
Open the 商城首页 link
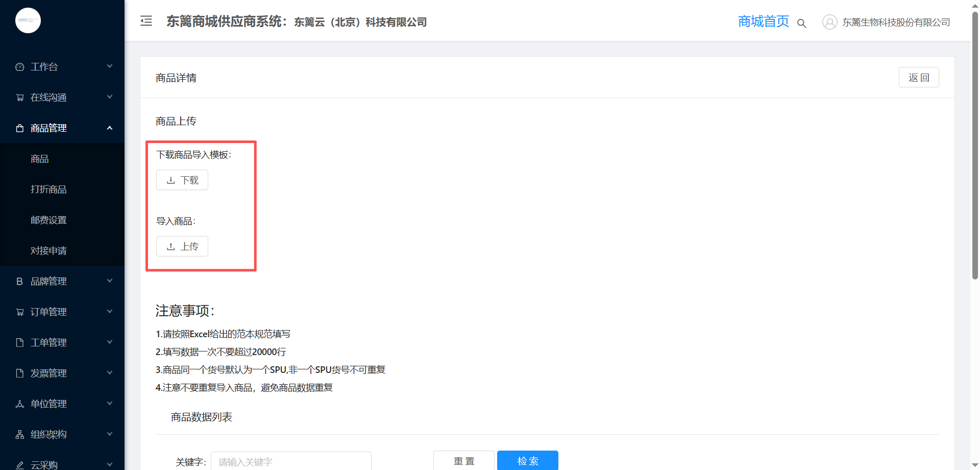(x=764, y=21)
